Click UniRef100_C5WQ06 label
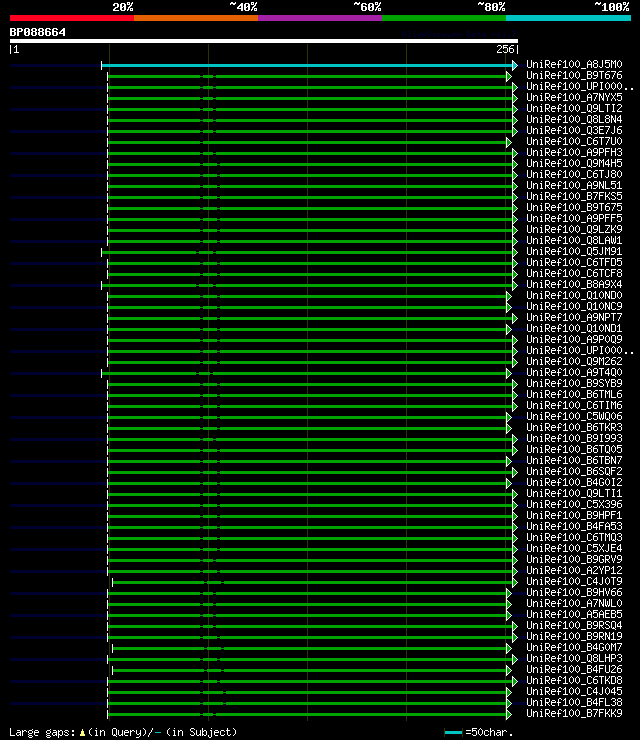The width and height of the screenshot is (640, 740). pos(574,417)
